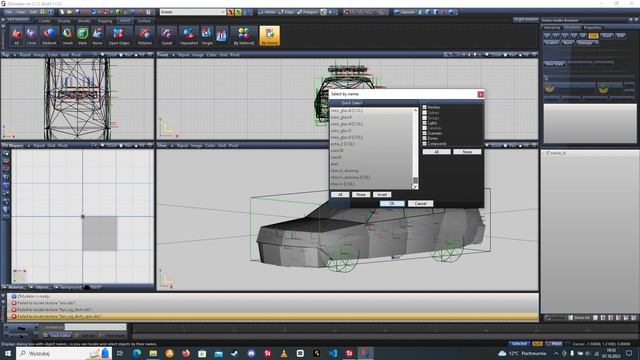Image resolution: width=640 pixels, height=360 pixels.
Task: Open Microsoft Edge from the taskbar
Action: (137, 353)
